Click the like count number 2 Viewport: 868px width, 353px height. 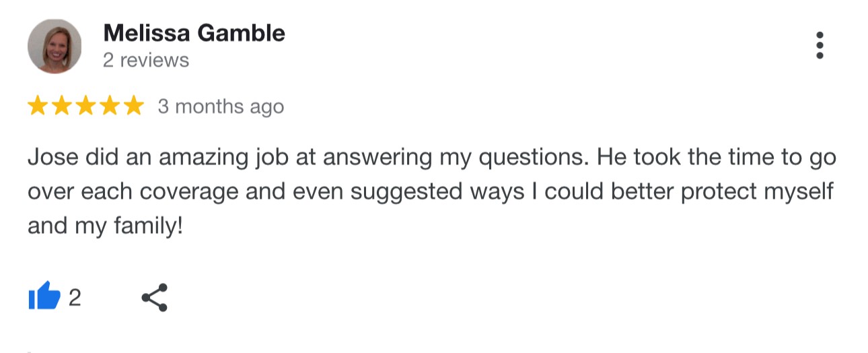click(75, 297)
